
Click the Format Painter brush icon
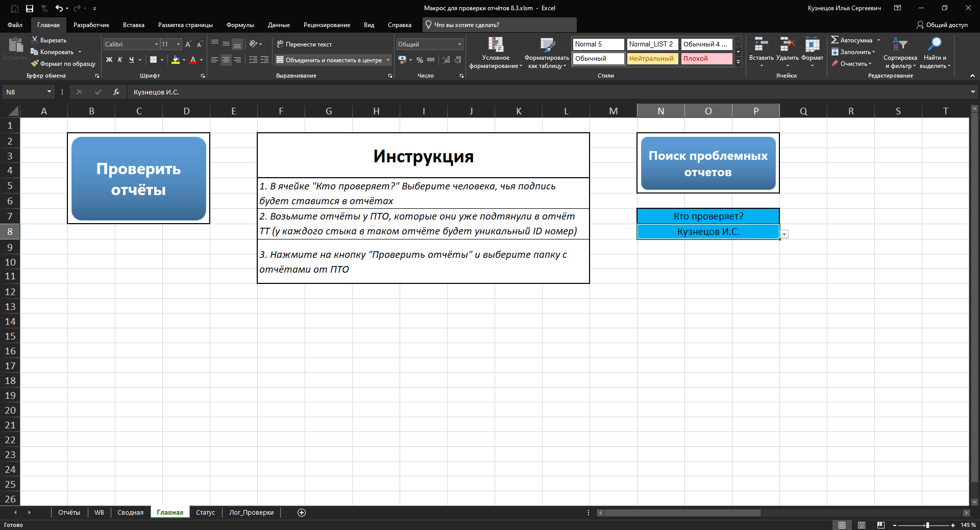click(x=35, y=64)
